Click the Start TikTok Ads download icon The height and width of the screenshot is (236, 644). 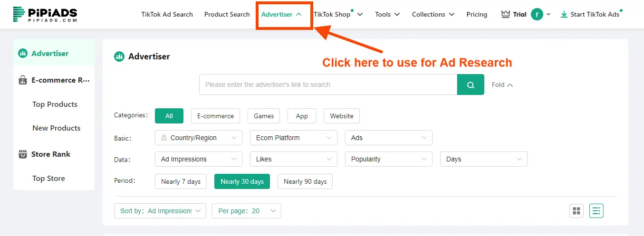tap(564, 14)
